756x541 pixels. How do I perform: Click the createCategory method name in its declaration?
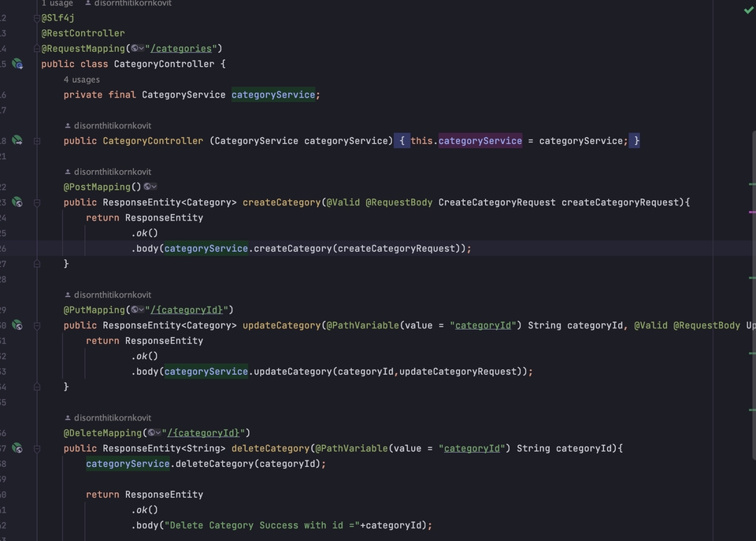[282, 202]
